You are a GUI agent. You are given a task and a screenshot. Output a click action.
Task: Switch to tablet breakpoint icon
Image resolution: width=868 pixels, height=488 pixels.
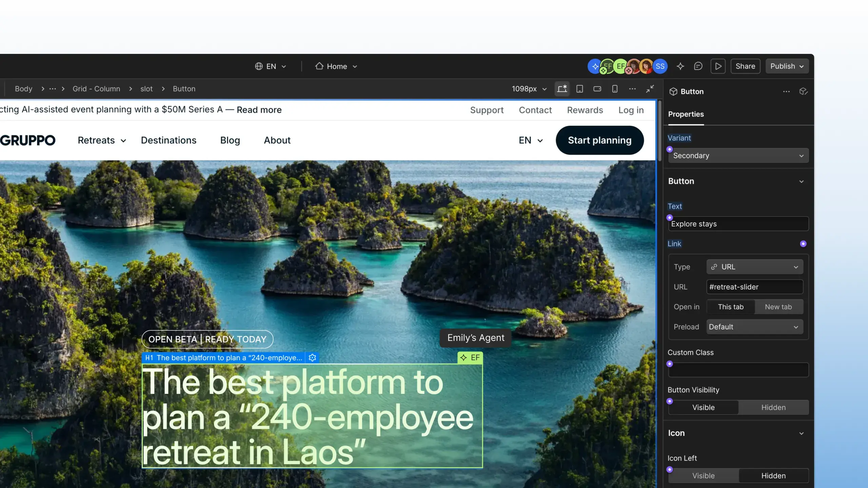580,89
